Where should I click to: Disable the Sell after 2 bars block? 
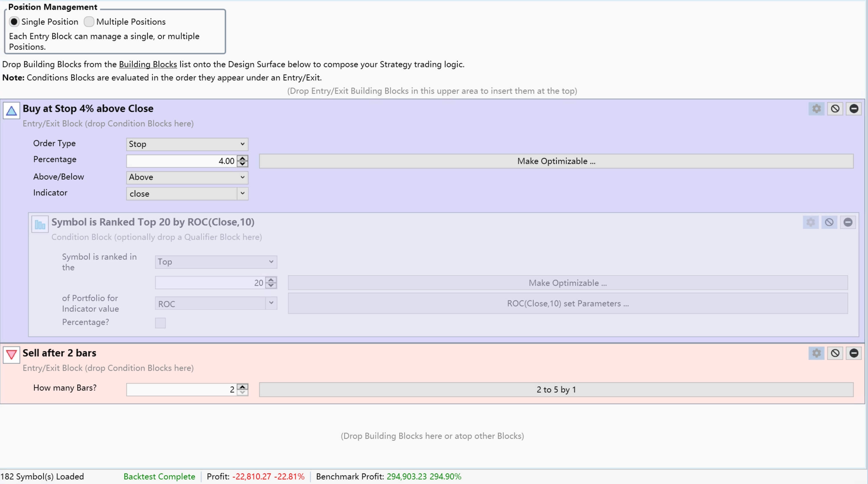tap(835, 353)
